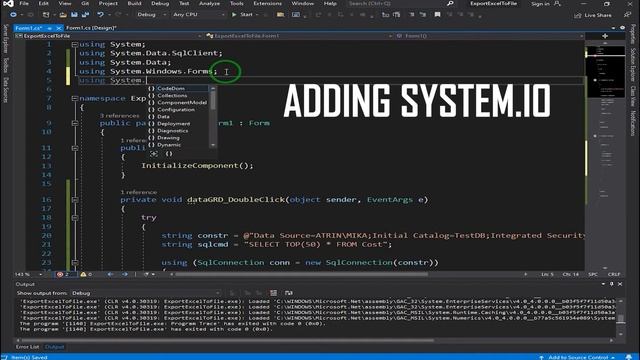Viewport: 640px width, 360px height.
Task: Click Clear All icon in Output toolbar
Action: tap(273, 293)
